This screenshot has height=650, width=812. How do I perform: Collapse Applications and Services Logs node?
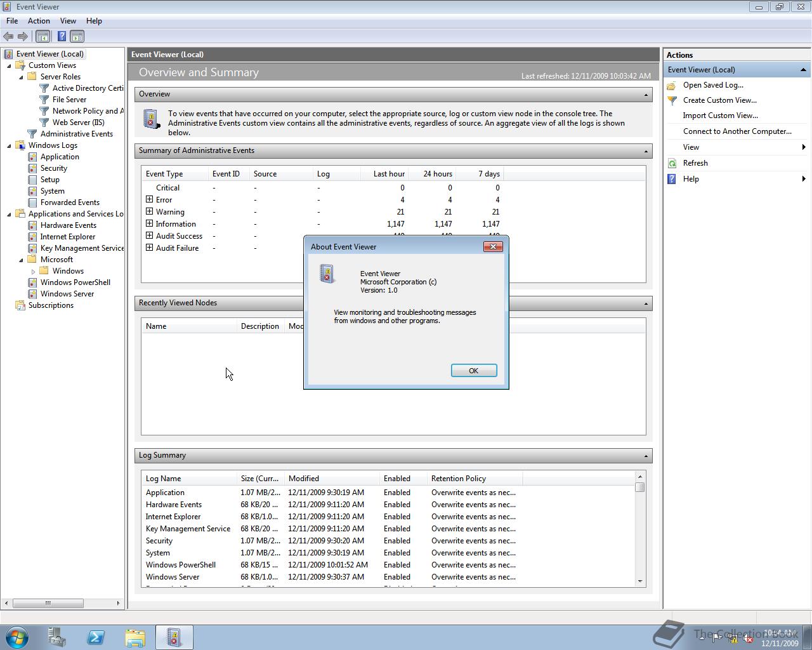[x=9, y=214]
